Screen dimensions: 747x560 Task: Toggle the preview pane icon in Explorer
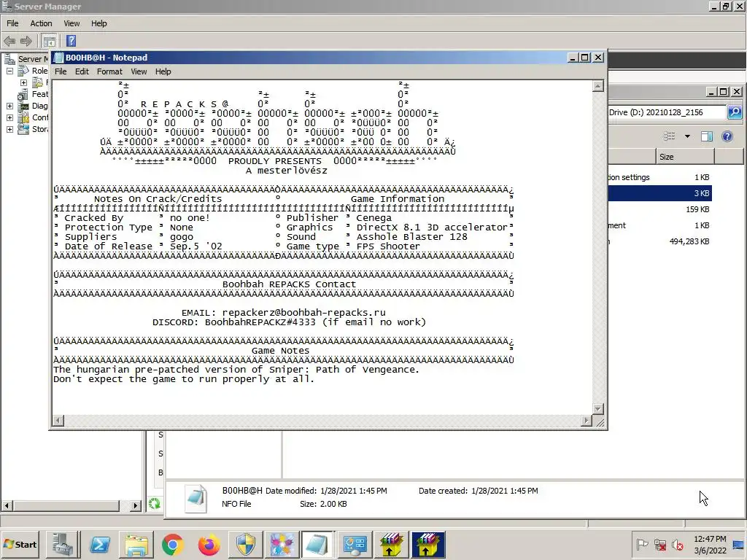pyautogui.click(x=706, y=136)
